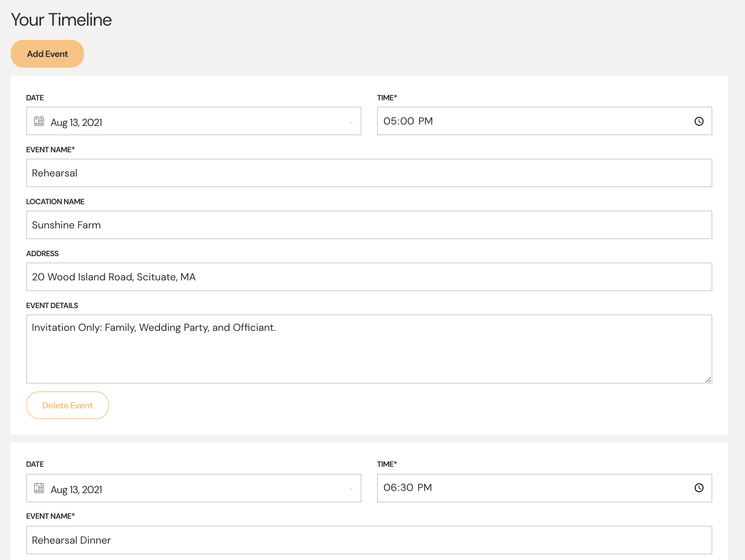Edit the 05:00 PM time field

(544, 121)
